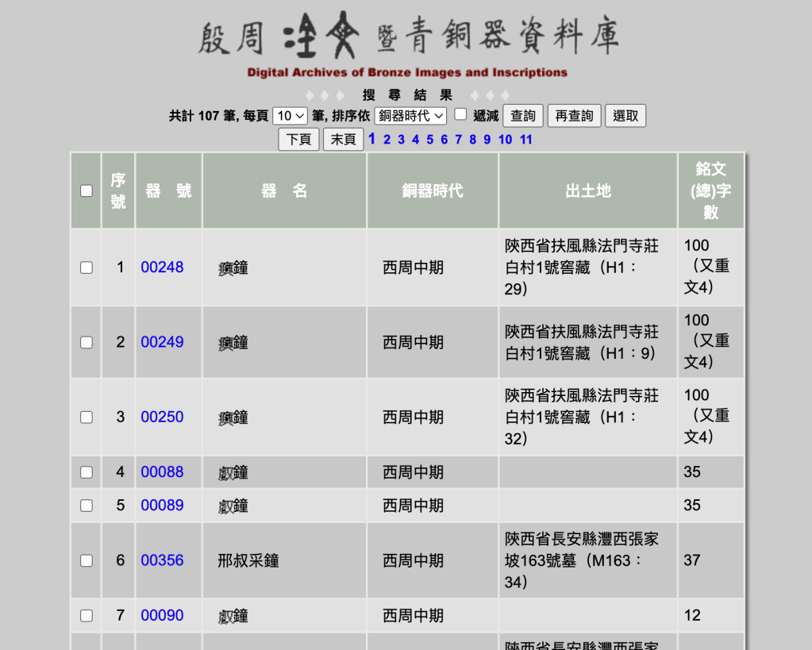Screen dimensions: 812x650
Task: Click the 選取 select button
Action: coord(625,116)
